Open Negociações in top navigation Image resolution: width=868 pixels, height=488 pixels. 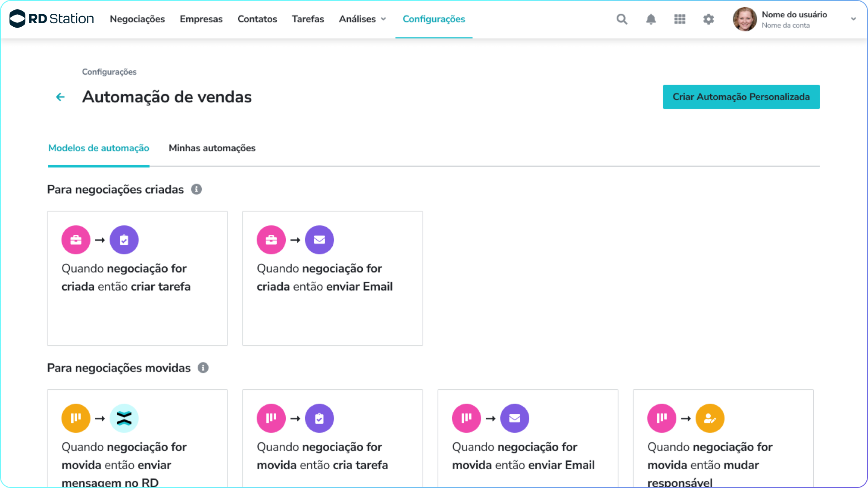point(137,19)
